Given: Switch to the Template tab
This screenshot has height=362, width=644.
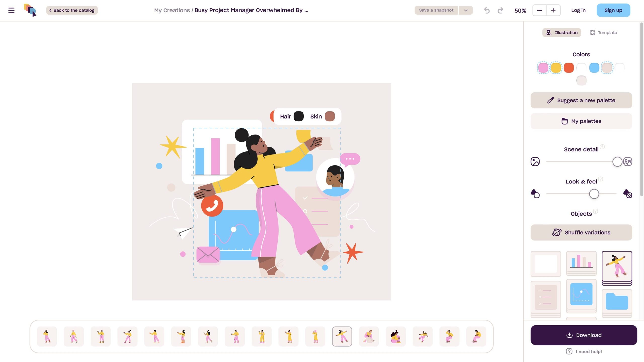Looking at the screenshot, I should (603, 33).
